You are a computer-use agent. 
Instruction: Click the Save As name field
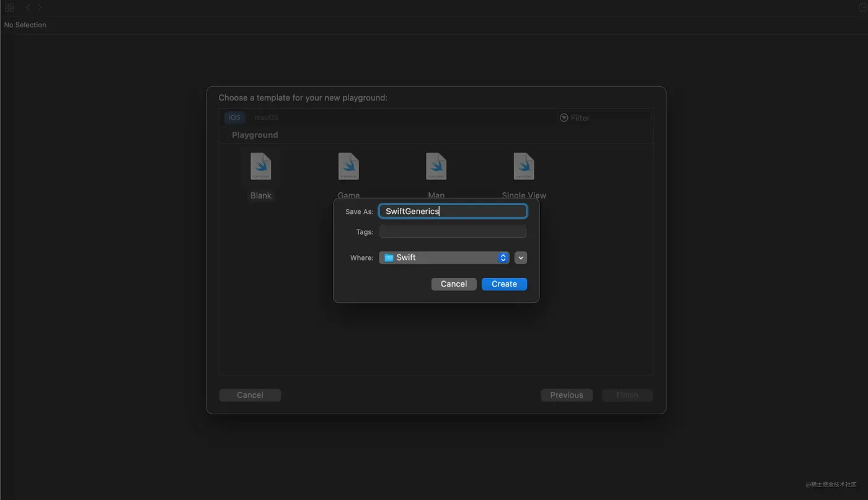453,211
